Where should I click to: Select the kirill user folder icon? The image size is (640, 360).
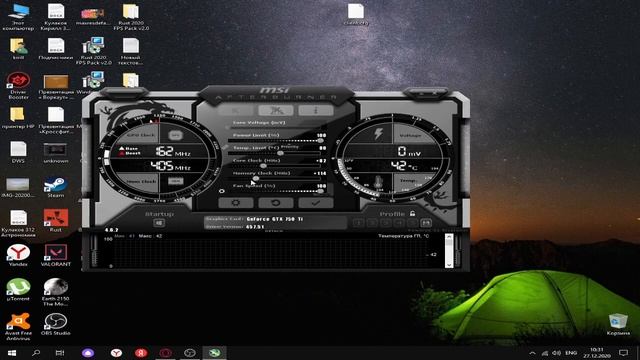point(18,49)
